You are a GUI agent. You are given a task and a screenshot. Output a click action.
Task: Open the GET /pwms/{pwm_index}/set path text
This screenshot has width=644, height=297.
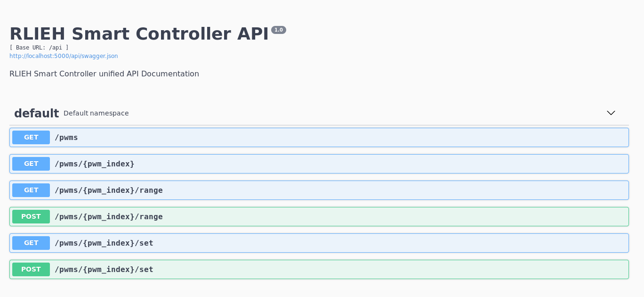[104, 243]
